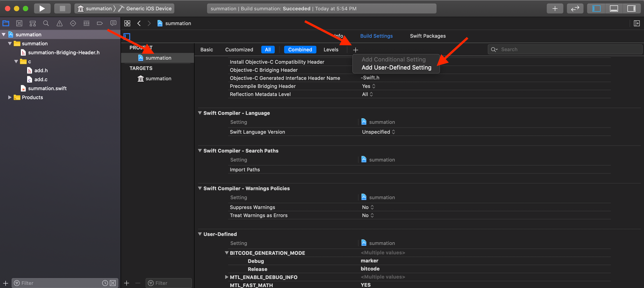Toggle the Navigator panel visibility
Screen dimensions: 644x288
tap(596, 9)
